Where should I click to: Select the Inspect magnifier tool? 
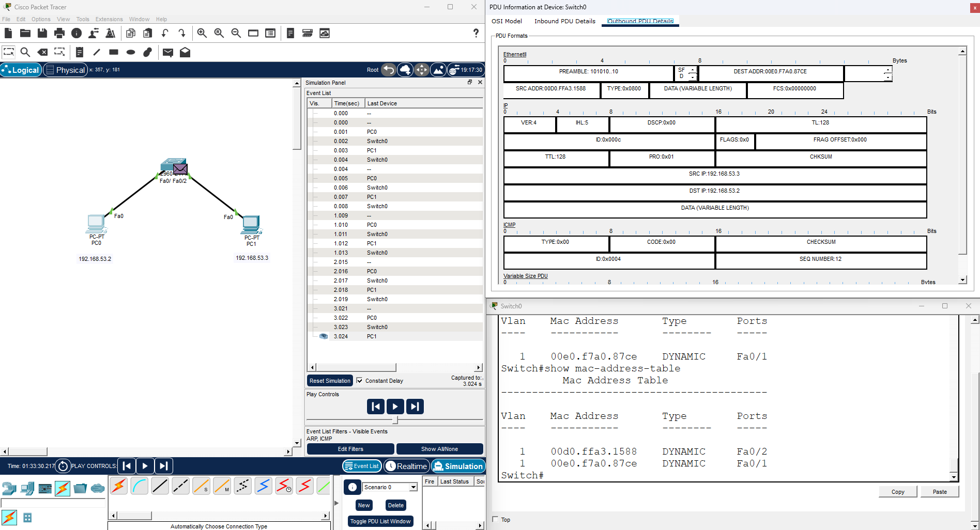click(x=25, y=52)
